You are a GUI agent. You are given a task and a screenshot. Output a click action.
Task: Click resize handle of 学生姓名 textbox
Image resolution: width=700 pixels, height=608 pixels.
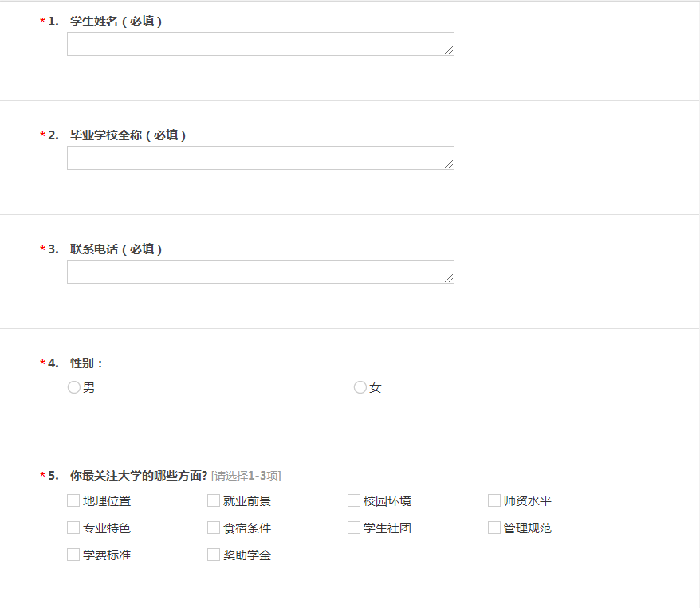(x=450, y=51)
